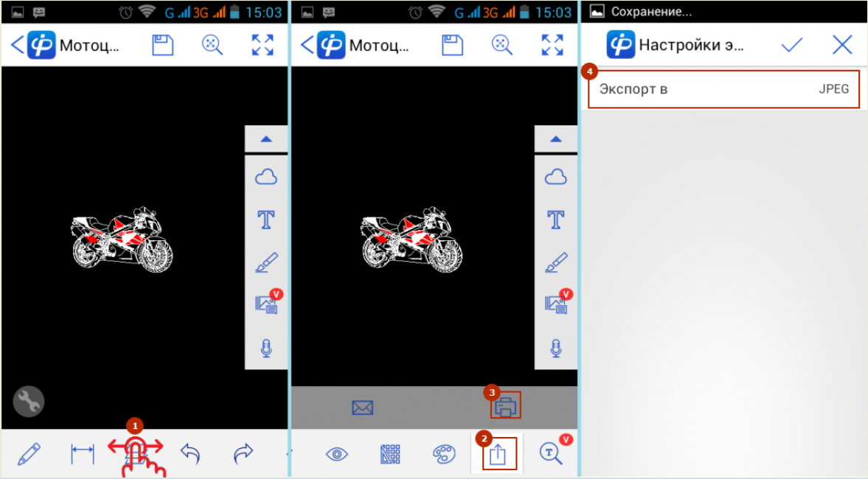Open the share/export icon marked step 2

[498, 454]
